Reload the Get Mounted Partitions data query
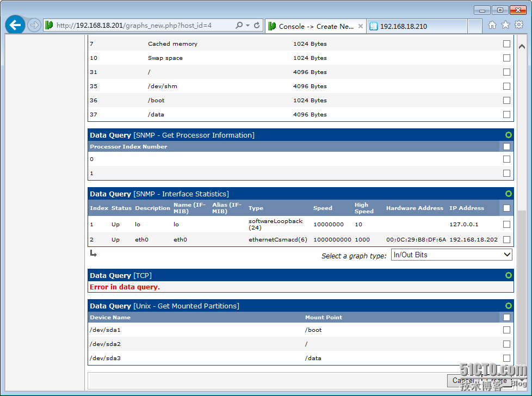The image size is (532, 396). 508,306
